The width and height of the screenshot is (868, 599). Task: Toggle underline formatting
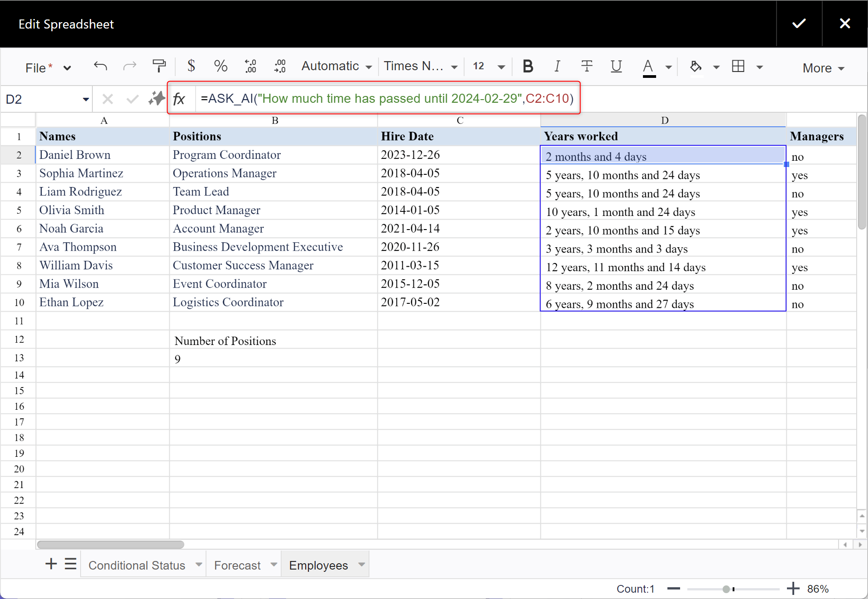616,67
